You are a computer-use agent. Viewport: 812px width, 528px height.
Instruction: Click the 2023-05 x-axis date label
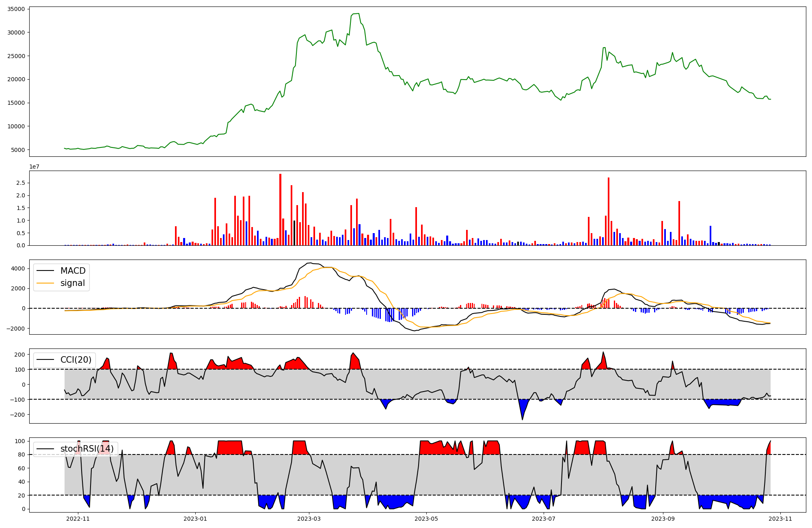tap(427, 519)
